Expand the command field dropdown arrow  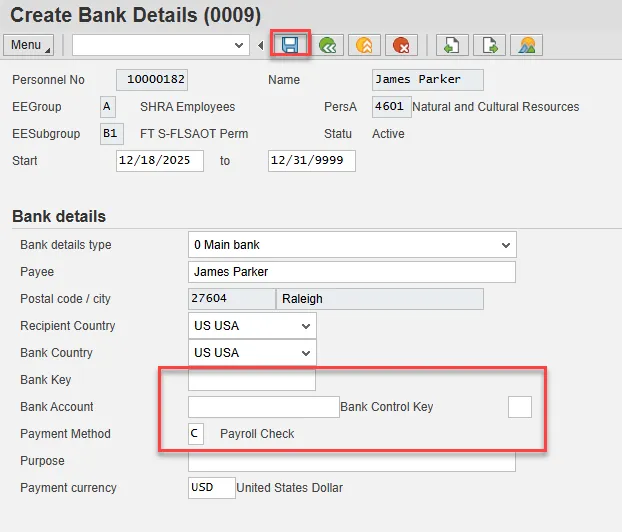point(239,45)
